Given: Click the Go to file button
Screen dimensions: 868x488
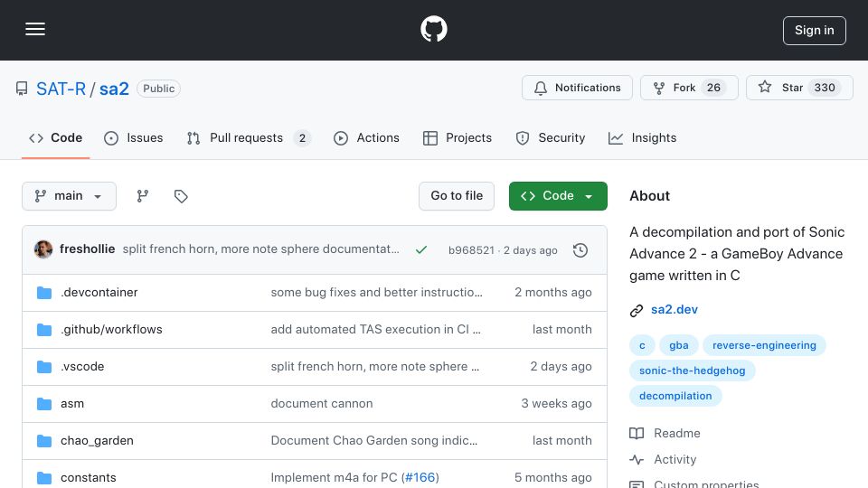Looking at the screenshot, I should pos(456,196).
